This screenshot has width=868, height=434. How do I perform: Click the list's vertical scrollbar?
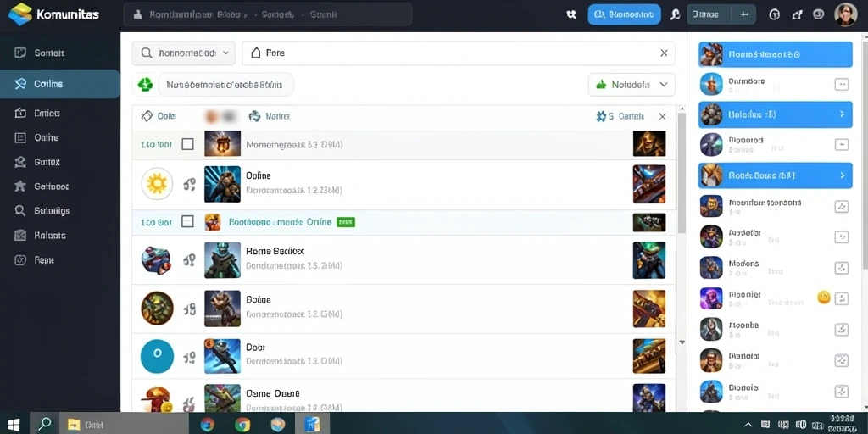tap(682, 173)
